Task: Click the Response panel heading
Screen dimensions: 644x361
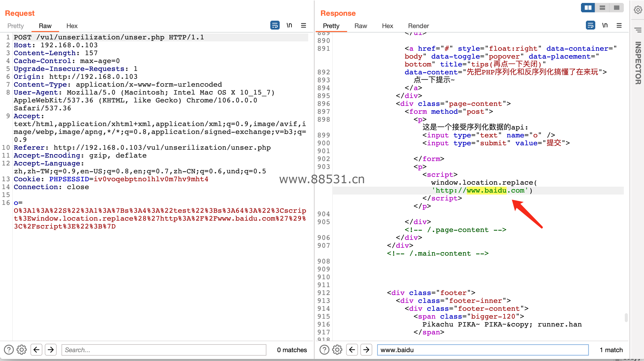Action: [338, 13]
